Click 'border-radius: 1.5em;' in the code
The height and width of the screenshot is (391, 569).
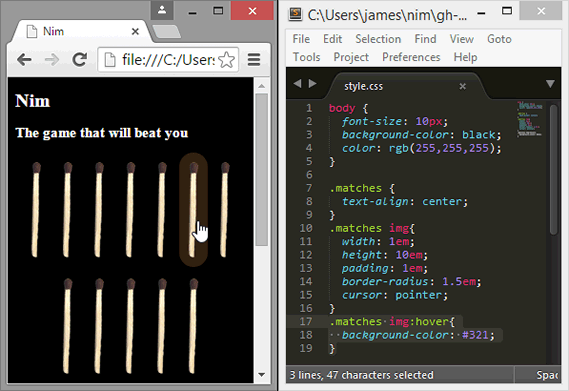click(x=411, y=281)
